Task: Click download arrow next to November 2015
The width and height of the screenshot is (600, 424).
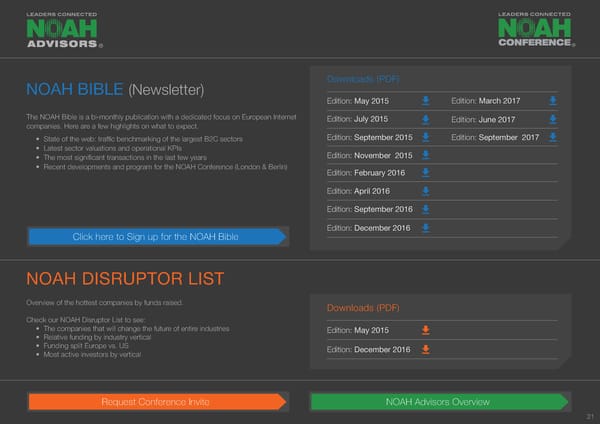Action: [425, 155]
